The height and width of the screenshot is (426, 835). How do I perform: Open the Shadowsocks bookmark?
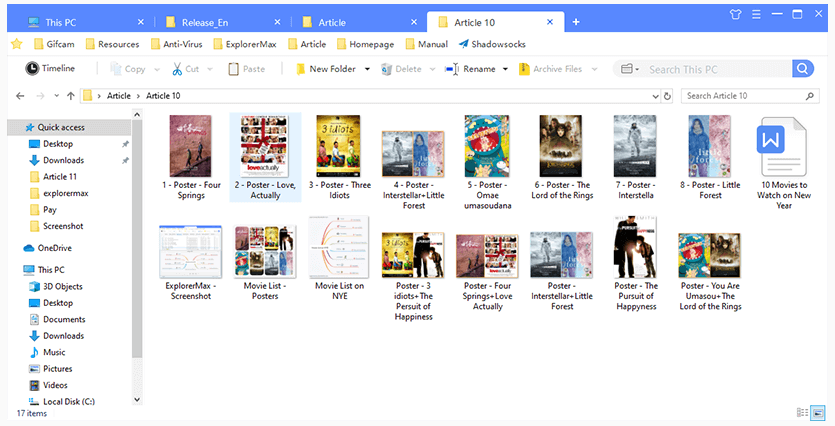[492, 44]
